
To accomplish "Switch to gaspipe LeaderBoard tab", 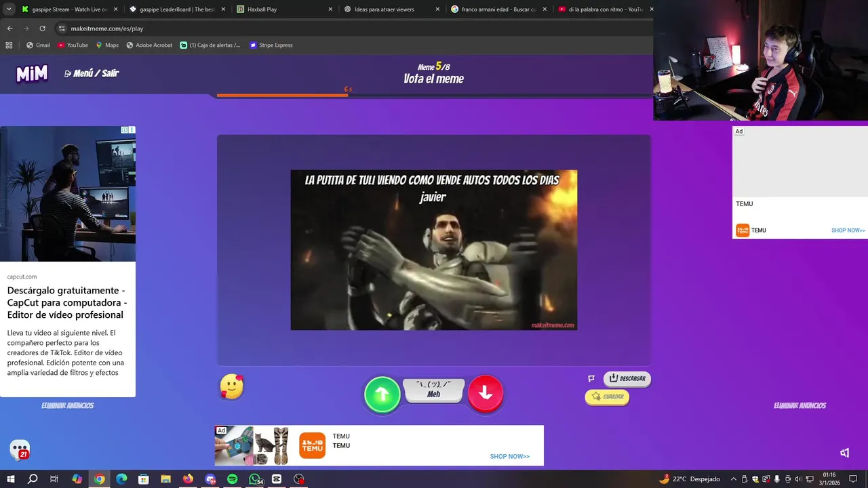I will pos(176,9).
